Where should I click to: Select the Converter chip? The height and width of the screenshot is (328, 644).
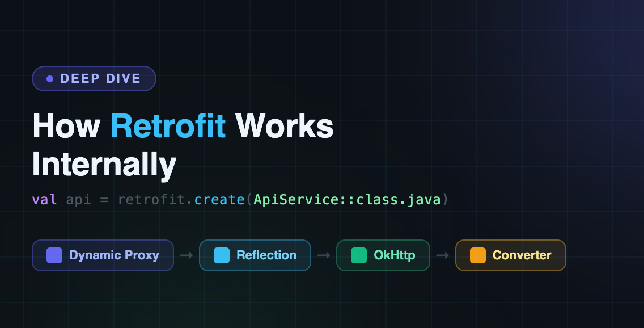click(x=511, y=255)
